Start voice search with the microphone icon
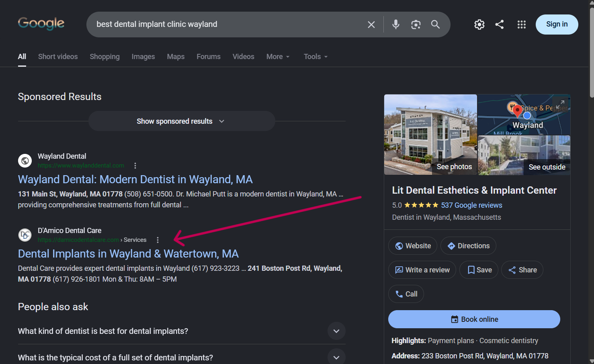This screenshot has height=364, width=594. [396, 25]
